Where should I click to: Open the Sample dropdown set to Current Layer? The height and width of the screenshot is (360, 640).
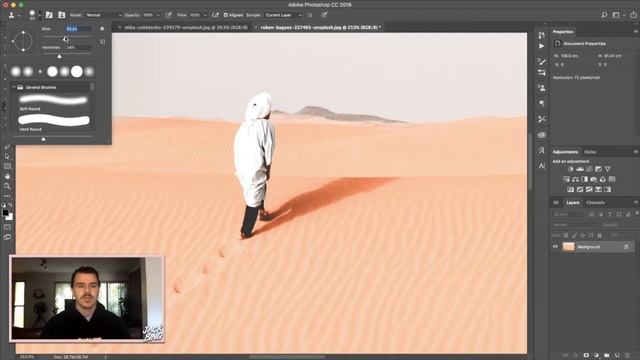283,15
